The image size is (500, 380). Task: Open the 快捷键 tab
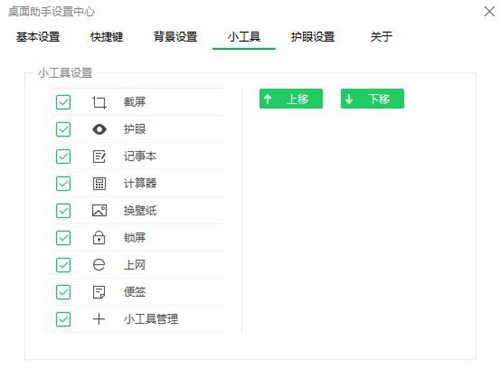tap(107, 37)
